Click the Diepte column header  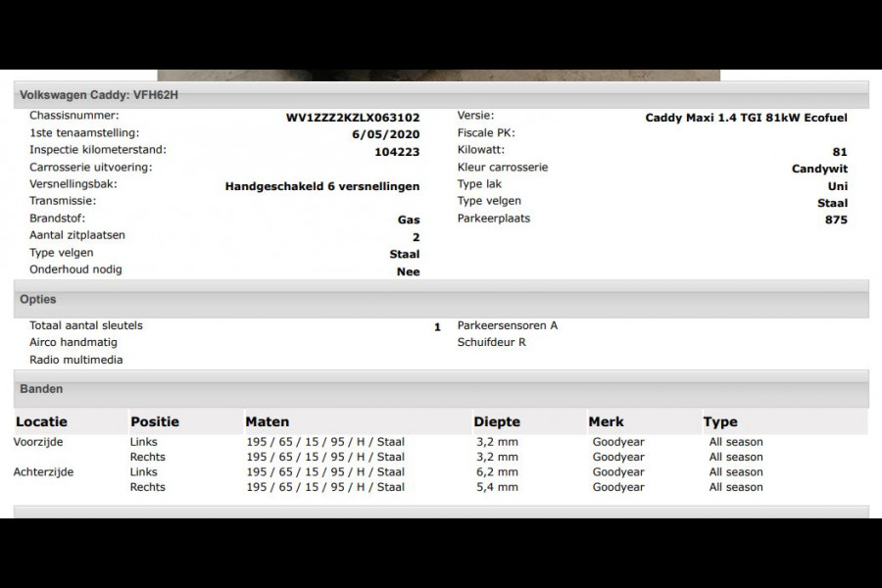(497, 422)
